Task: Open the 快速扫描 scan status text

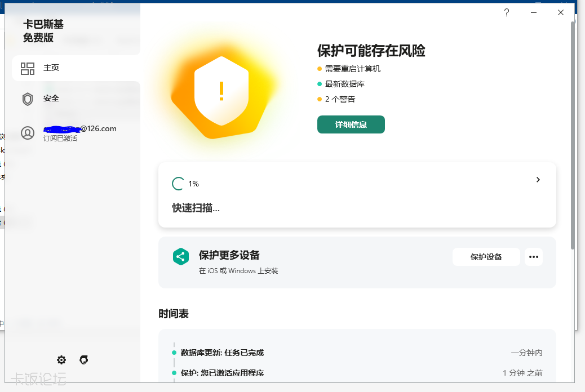Action: [196, 208]
